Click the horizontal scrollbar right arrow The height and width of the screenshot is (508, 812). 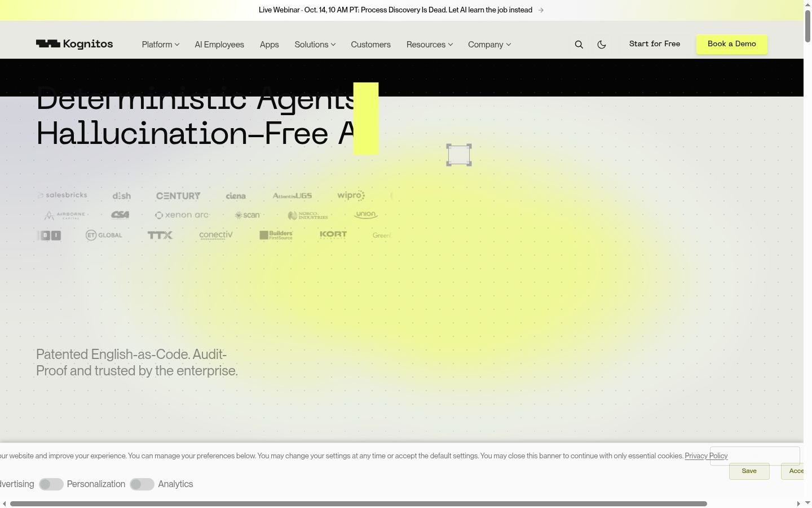pos(798,503)
